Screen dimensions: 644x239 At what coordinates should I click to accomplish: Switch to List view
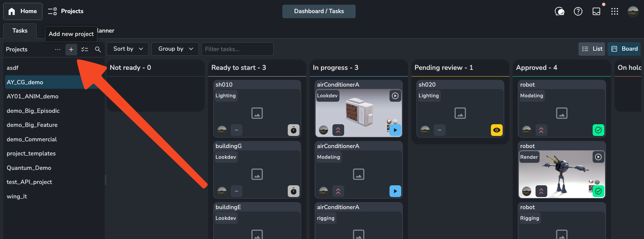(592, 49)
